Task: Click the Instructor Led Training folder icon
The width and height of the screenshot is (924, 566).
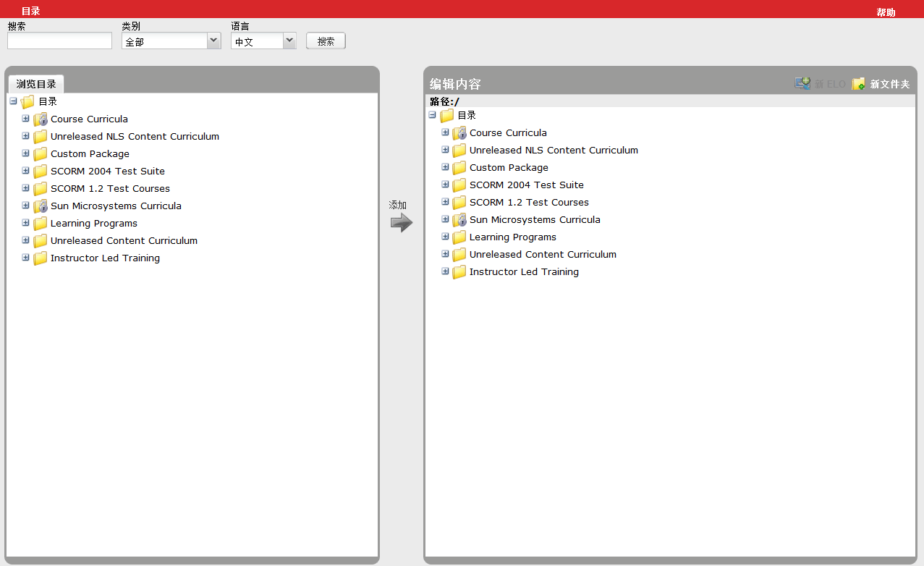Action: (x=40, y=258)
